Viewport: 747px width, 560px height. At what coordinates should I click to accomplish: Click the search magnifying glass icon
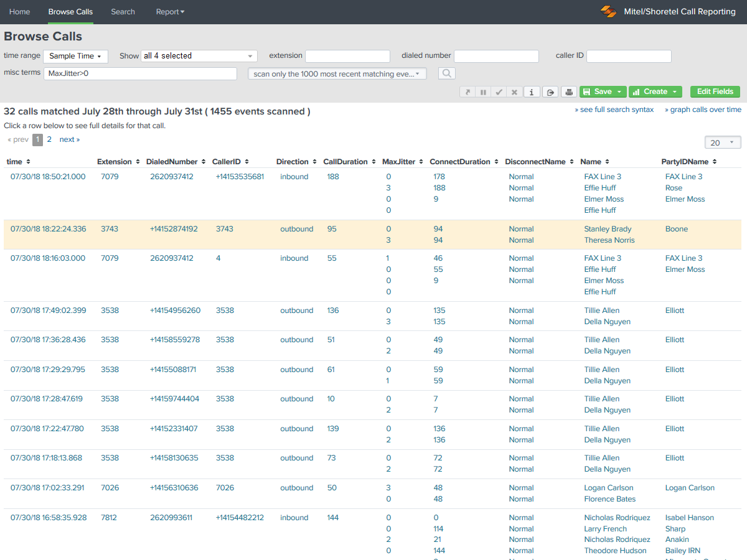point(446,73)
